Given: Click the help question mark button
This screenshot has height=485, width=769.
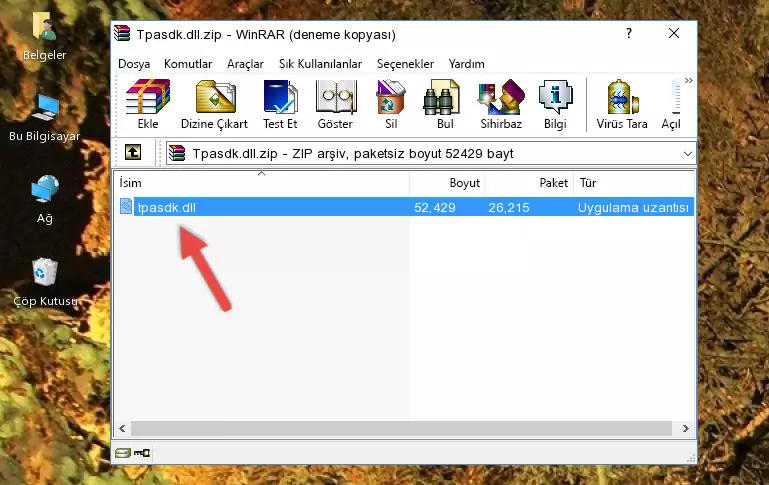Looking at the screenshot, I should pos(629,33).
